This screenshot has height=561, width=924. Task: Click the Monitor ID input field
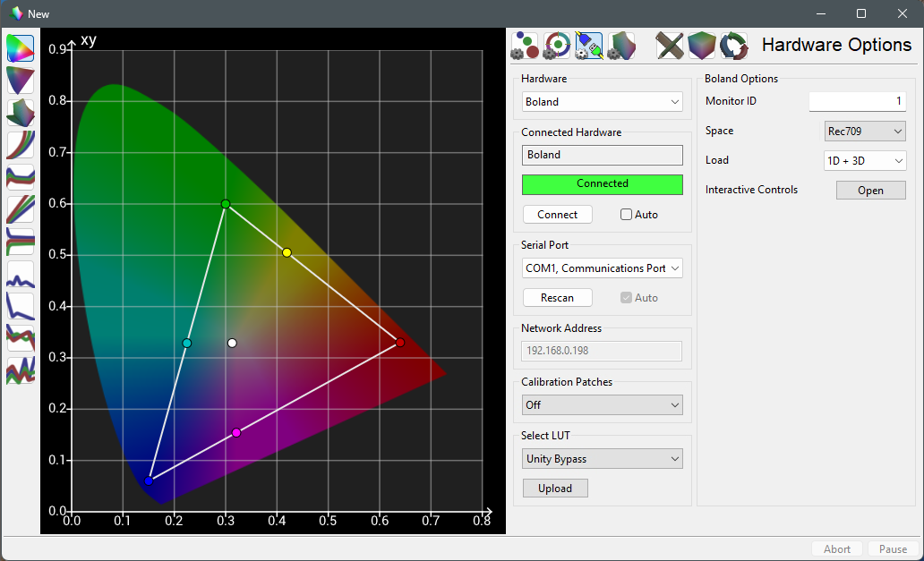point(857,102)
